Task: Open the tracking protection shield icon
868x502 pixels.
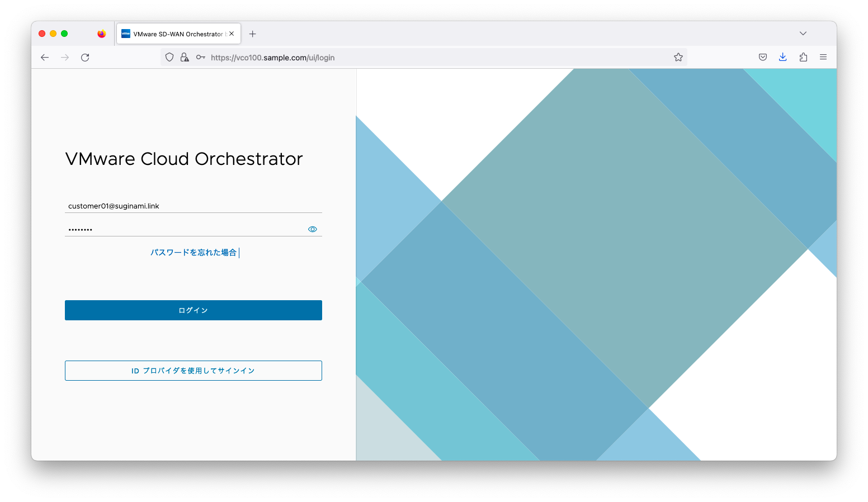Action: click(169, 57)
